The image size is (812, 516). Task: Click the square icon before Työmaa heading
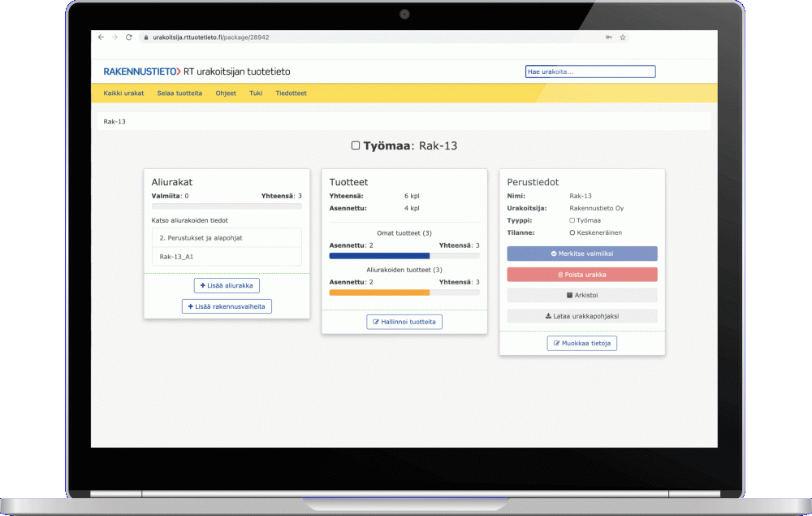point(356,145)
